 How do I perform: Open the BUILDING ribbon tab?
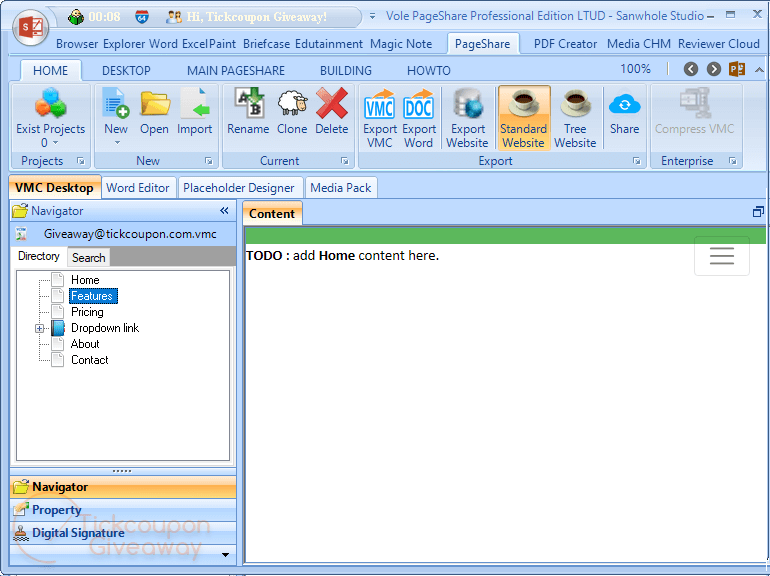[x=346, y=71]
